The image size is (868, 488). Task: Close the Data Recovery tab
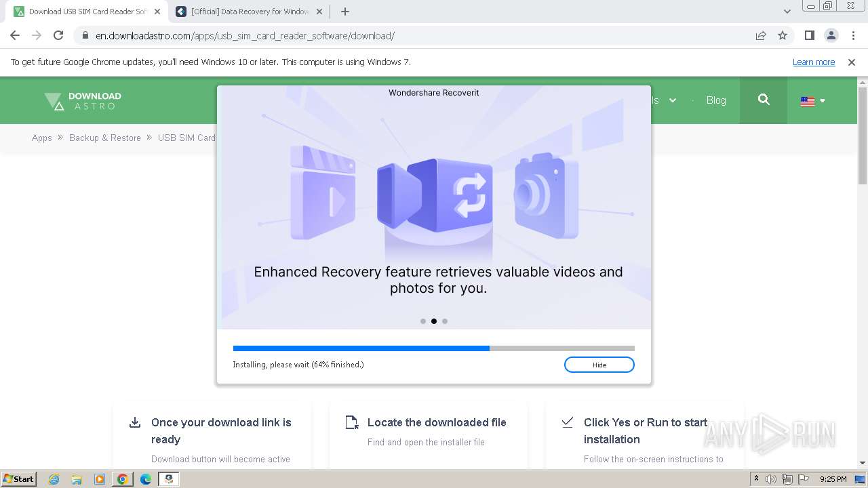319,12
